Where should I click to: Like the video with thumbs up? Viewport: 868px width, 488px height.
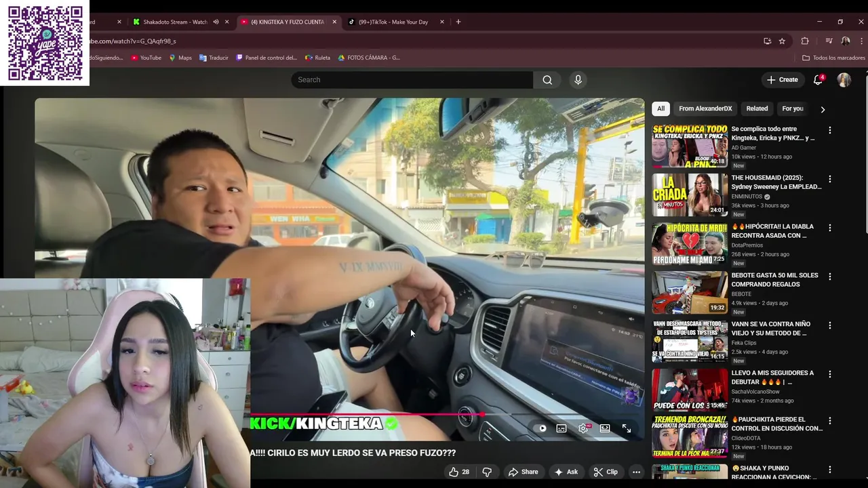[x=459, y=472]
